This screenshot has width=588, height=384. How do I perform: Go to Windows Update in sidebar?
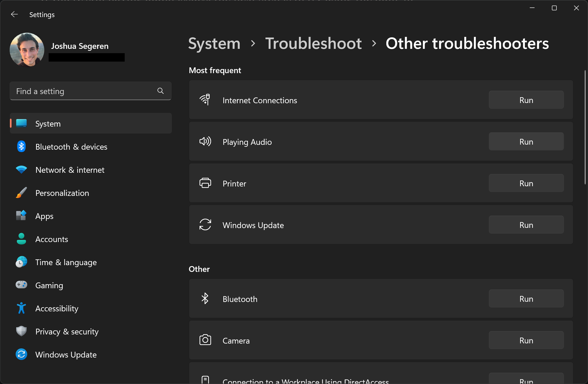tap(91, 354)
